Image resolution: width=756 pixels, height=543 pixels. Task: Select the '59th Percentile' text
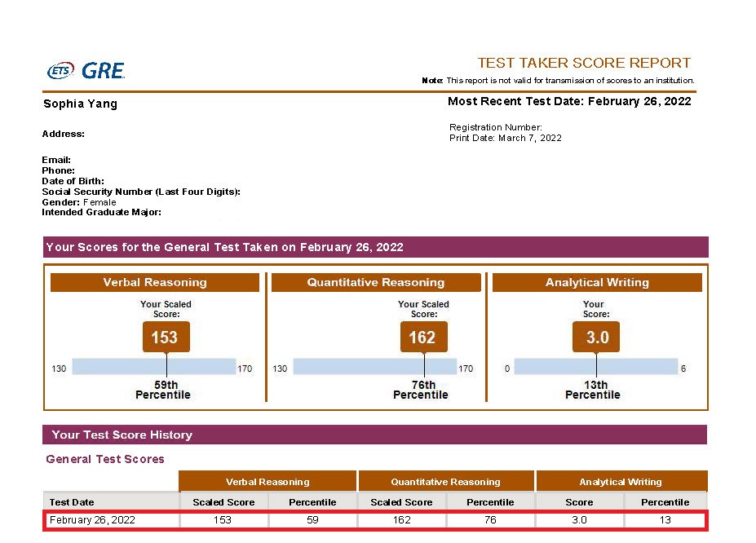pyautogui.click(x=163, y=390)
